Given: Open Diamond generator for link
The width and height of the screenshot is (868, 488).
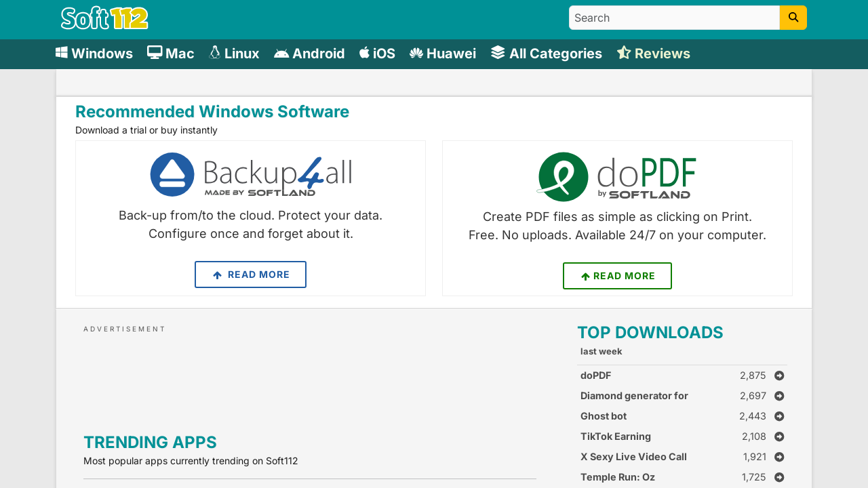Looking at the screenshot, I should (634, 396).
